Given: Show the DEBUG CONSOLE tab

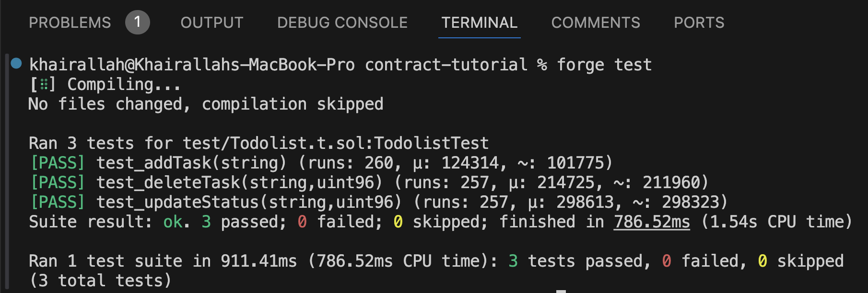Looking at the screenshot, I should click(x=342, y=23).
